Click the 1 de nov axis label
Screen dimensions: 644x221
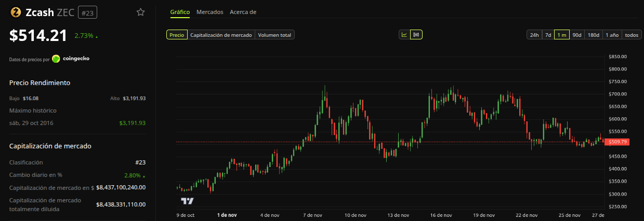227,215
